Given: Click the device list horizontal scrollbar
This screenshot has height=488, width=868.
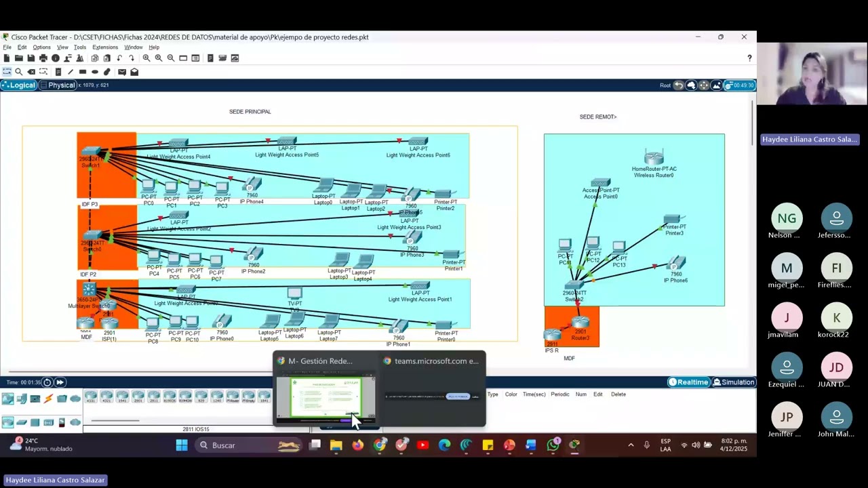Looking at the screenshot, I should point(115,421).
